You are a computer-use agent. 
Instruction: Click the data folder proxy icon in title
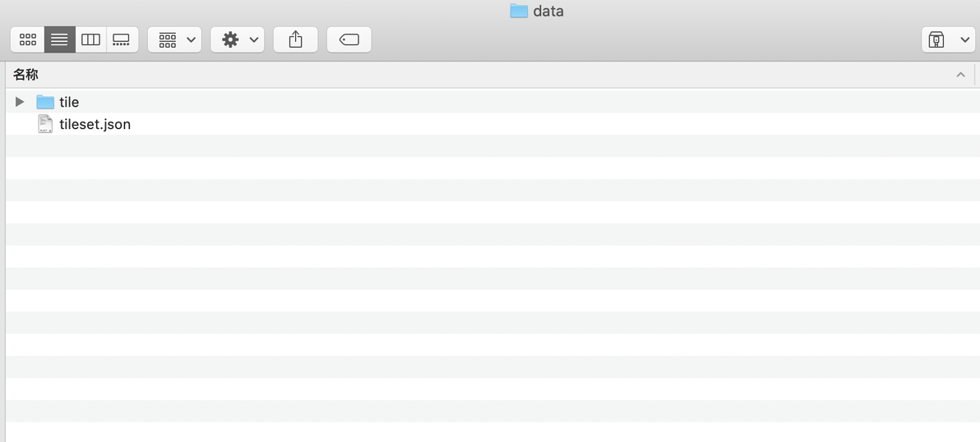tap(519, 11)
